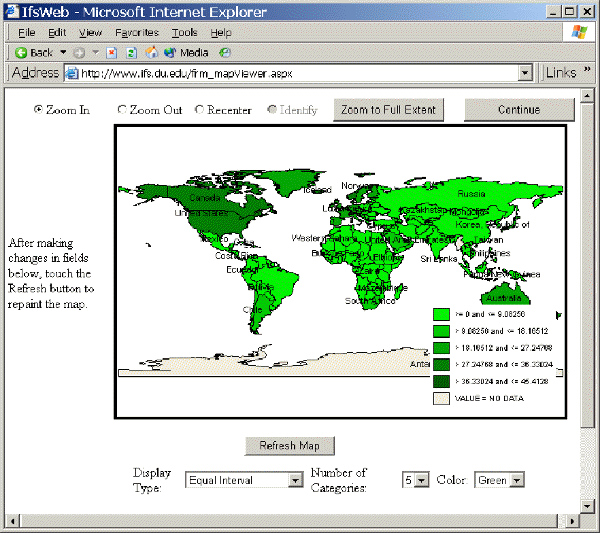This screenshot has height=533, width=600.
Task: Expand the address bar dropdown arrow
Action: (x=525, y=73)
